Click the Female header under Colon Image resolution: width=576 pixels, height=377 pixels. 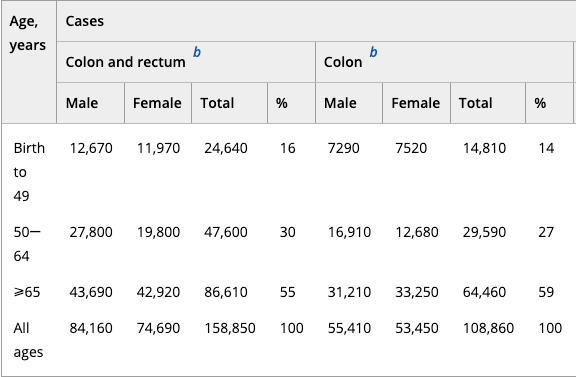click(415, 103)
